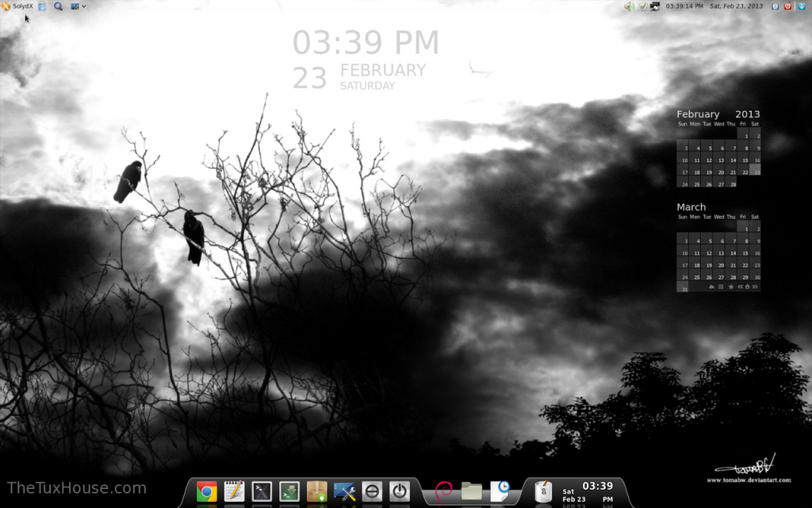Open the wrench screwdriver settings dock icon

[x=344, y=491]
